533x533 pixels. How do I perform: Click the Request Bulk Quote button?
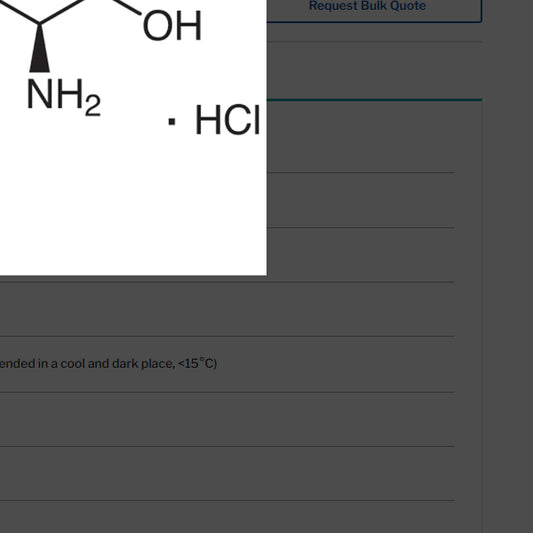[367, 7]
